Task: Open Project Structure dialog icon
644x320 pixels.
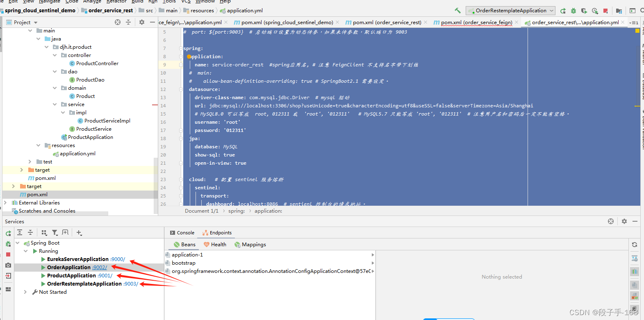Action: [619, 11]
